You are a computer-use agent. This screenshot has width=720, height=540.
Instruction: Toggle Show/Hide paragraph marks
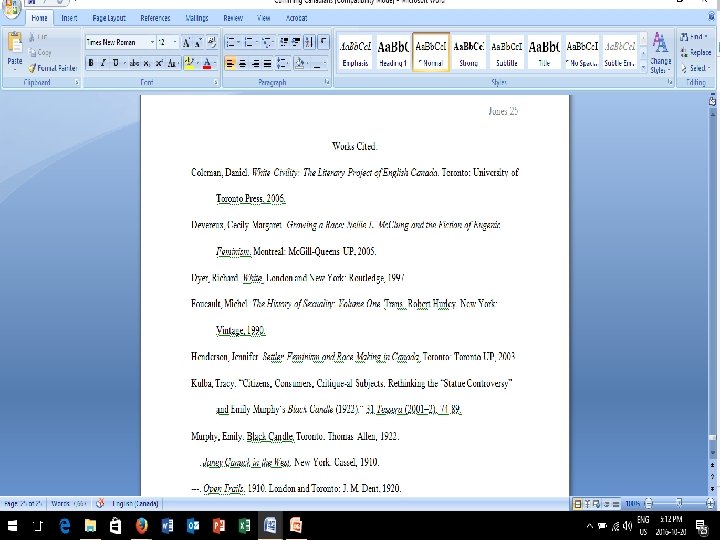(324, 42)
